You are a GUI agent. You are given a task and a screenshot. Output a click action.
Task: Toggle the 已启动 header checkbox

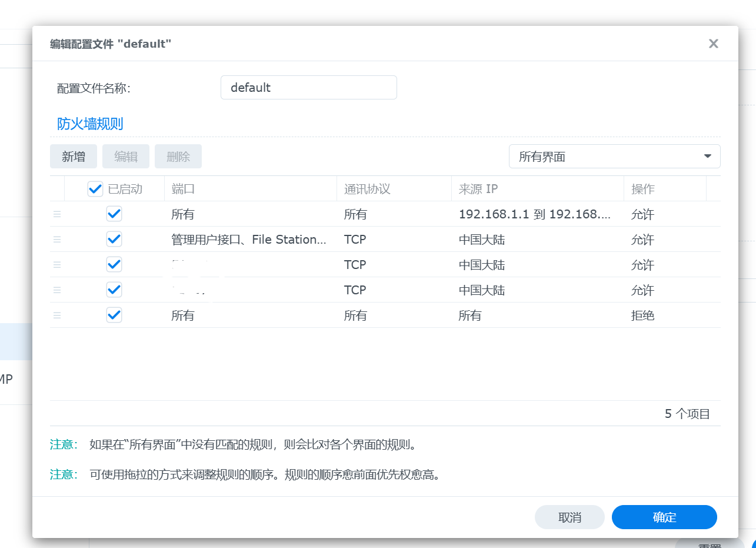pos(95,189)
